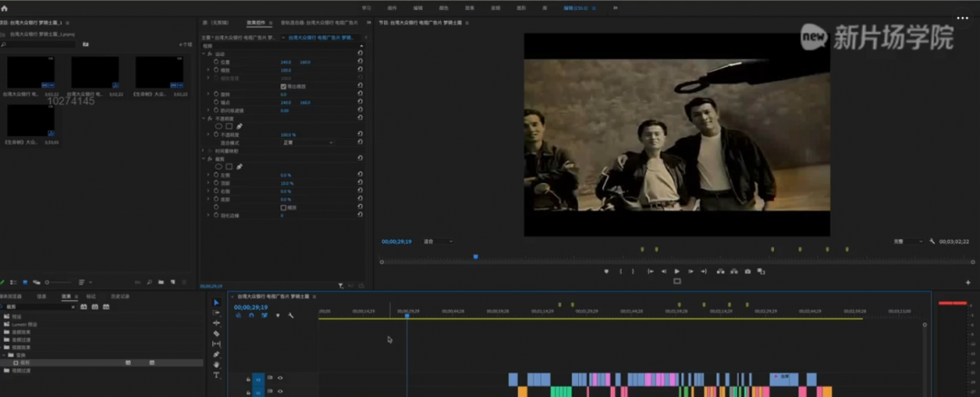Create rectangle mask under 不透明度
980x397 pixels.
pyautogui.click(x=229, y=126)
